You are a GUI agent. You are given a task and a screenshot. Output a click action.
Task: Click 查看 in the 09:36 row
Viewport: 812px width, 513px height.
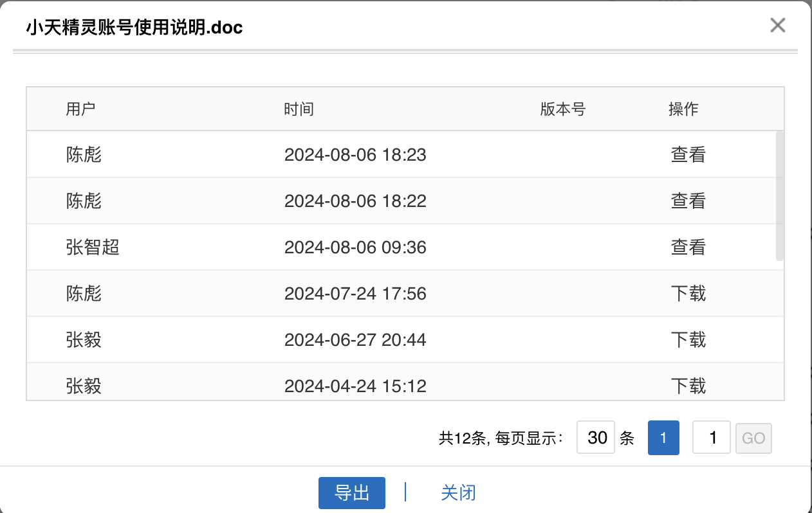(688, 248)
